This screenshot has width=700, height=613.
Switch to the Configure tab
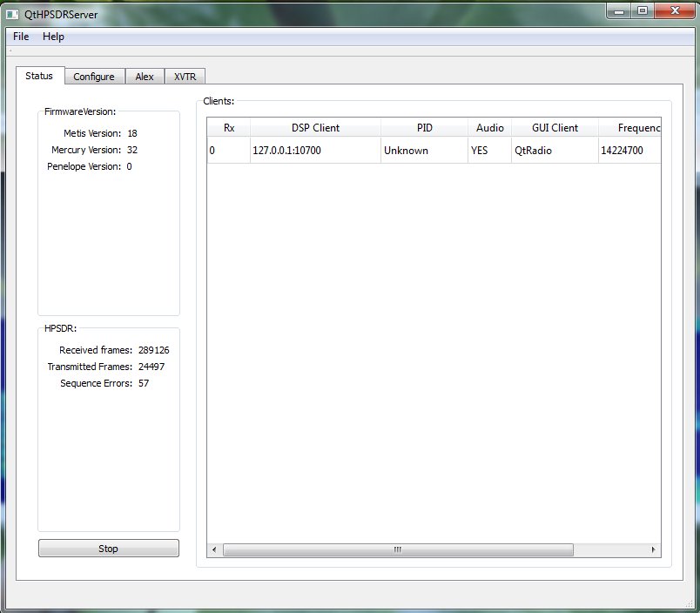point(94,77)
